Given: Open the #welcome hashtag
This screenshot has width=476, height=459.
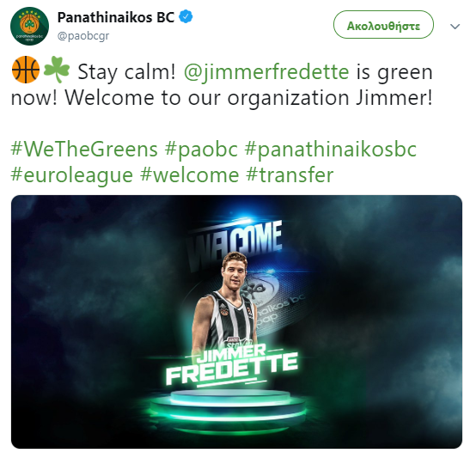Looking at the screenshot, I should click(190, 175).
